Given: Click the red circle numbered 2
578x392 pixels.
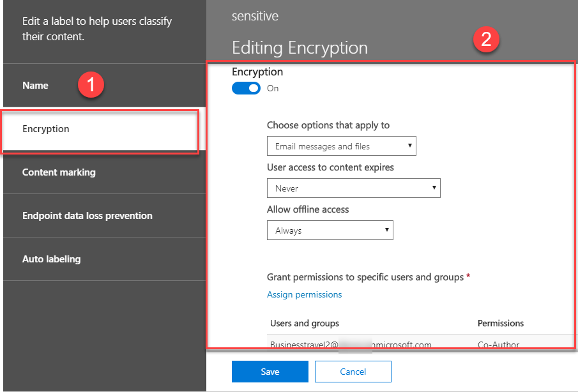Looking at the screenshot, I should 485,40.
